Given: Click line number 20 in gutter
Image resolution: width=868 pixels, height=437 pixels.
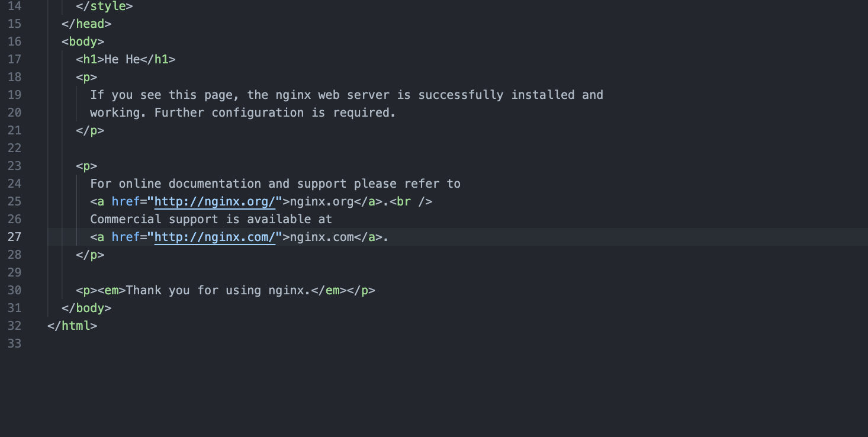Looking at the screenshot, I should click(x=14, y=113).
